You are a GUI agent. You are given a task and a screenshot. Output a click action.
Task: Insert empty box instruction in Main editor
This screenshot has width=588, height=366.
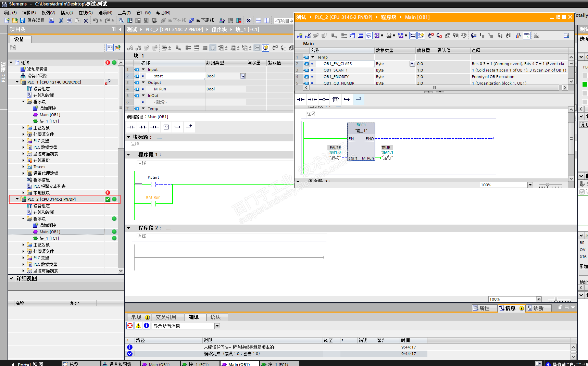click(x=336, y=100)
